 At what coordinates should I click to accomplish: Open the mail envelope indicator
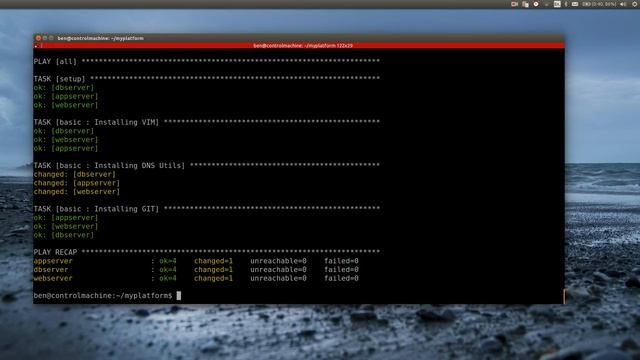tap(575, 4)
